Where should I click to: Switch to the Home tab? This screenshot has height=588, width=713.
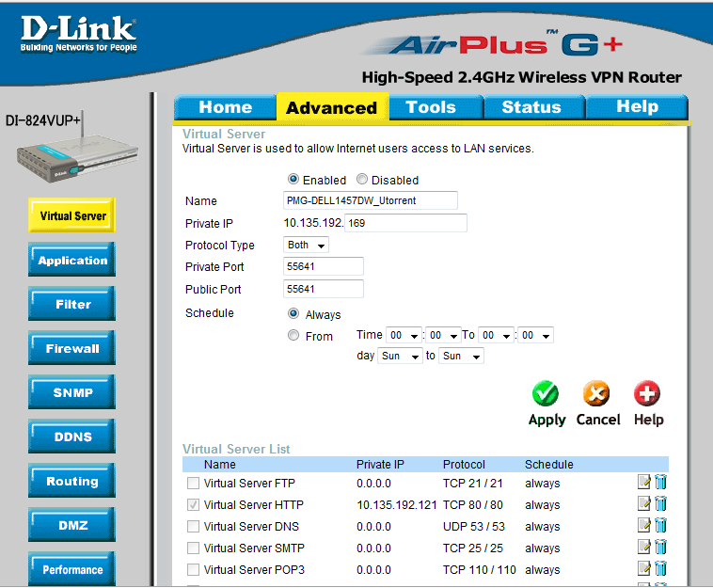click(225, 107)
